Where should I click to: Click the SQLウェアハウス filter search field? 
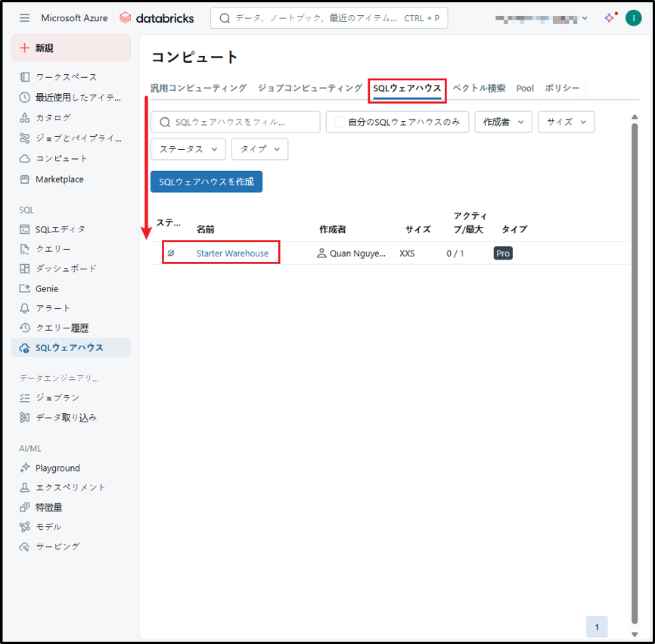(235, 122)
